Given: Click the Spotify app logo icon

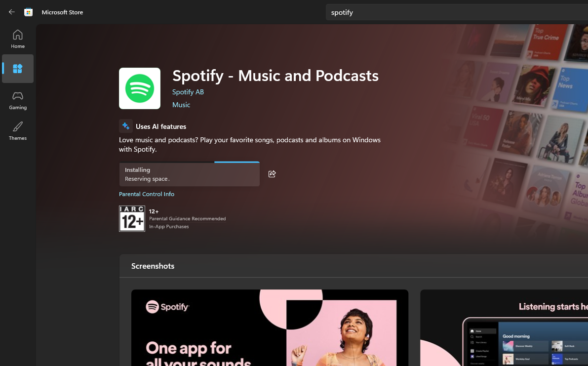Looking at the screenshot, I should click(x=140, y=88).
